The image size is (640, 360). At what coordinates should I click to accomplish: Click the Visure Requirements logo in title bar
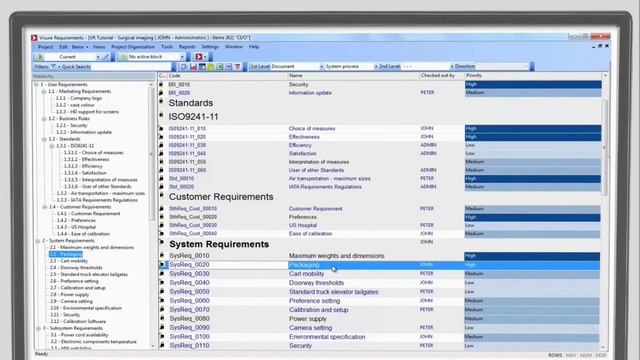point(34,38)
